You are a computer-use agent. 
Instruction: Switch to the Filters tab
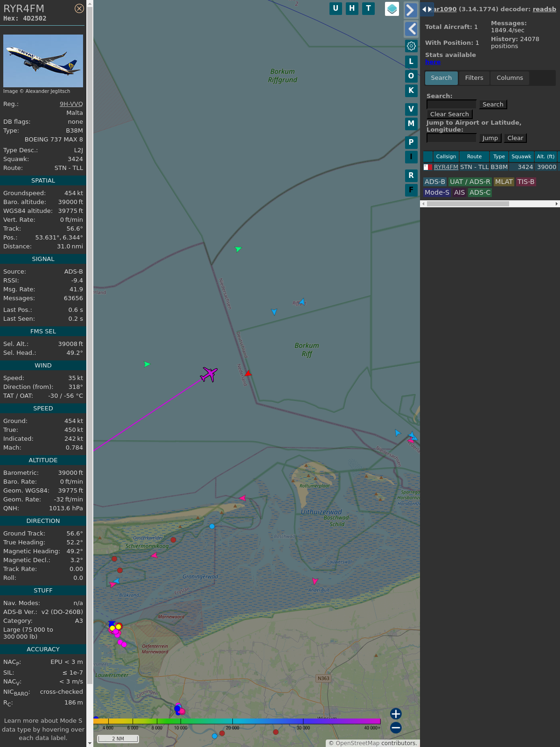coord(474,78)
